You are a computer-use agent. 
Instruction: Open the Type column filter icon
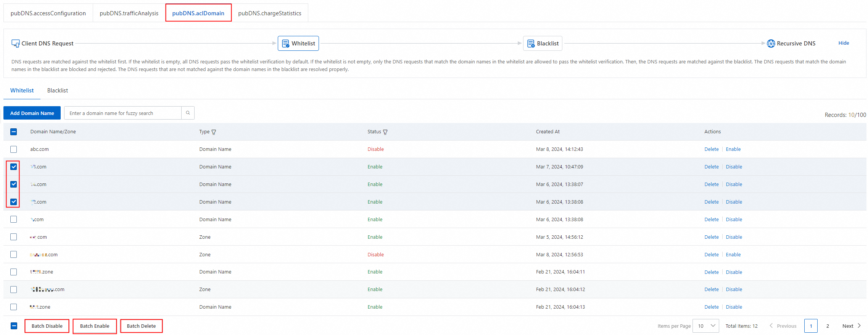(214, 132)
